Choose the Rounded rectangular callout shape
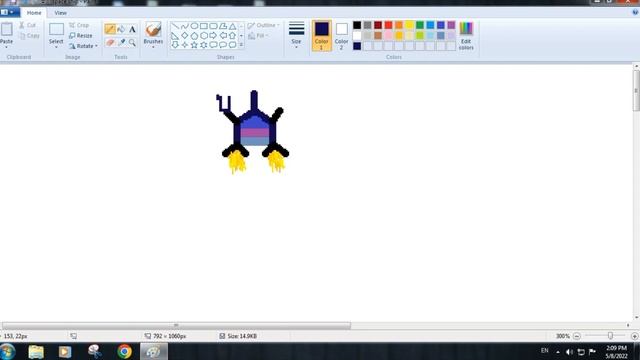Viewport: 640px width, 360px height. 213,45
